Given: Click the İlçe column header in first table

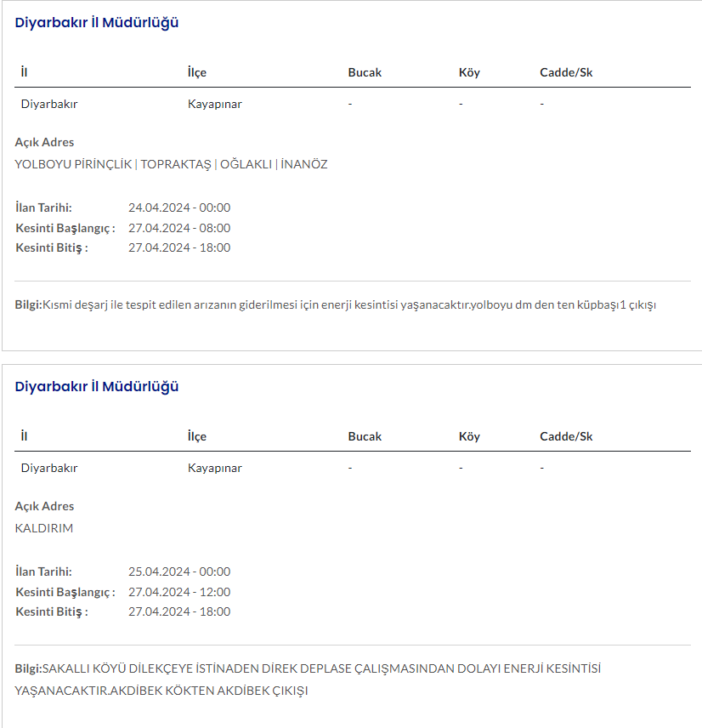Looking at the screenshot, I should coord(196,72).
